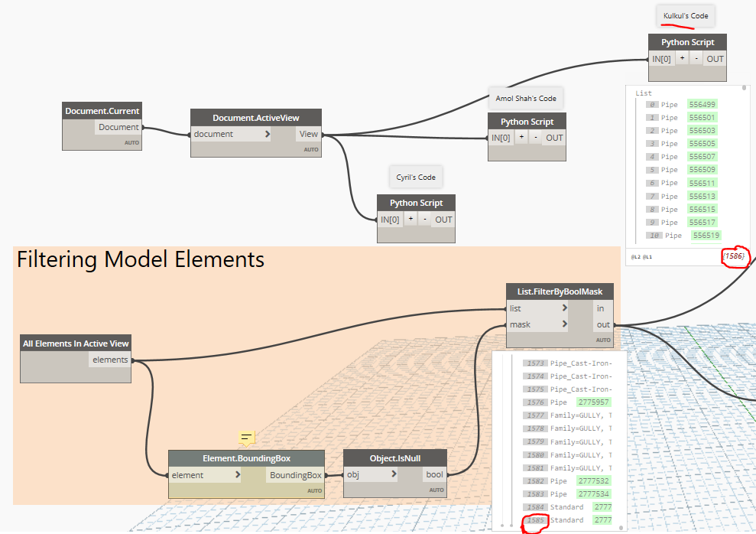This screenshot has height=534, width=756.
Task: Click the IN[0] port of Cyril's Python Script
Action: 390,220
